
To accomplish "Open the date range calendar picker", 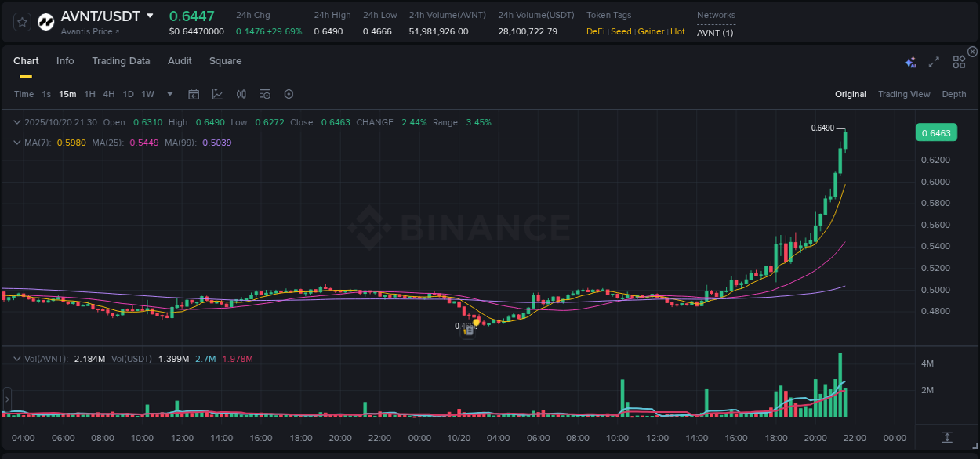I will [x=194, y=93].
